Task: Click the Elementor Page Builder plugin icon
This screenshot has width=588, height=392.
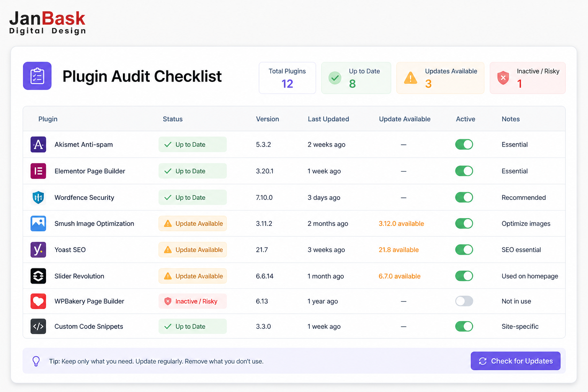Action: (38, 171)
